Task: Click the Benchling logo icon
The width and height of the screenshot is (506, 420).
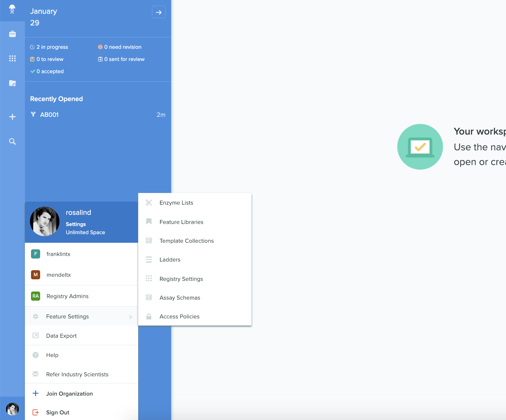Action: (12, 9)
